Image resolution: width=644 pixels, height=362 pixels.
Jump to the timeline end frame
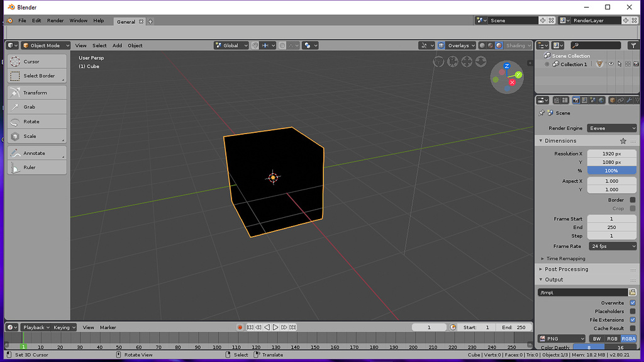point(292,327)
